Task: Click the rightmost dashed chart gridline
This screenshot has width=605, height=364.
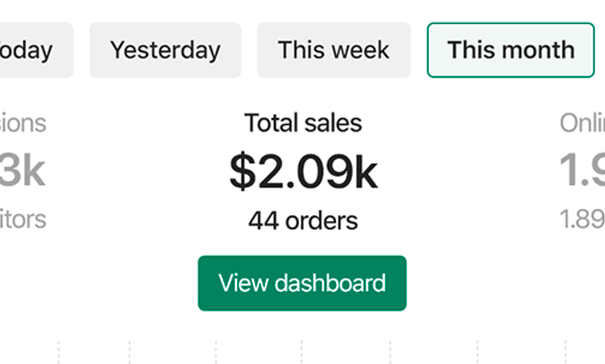Action: 566,352
